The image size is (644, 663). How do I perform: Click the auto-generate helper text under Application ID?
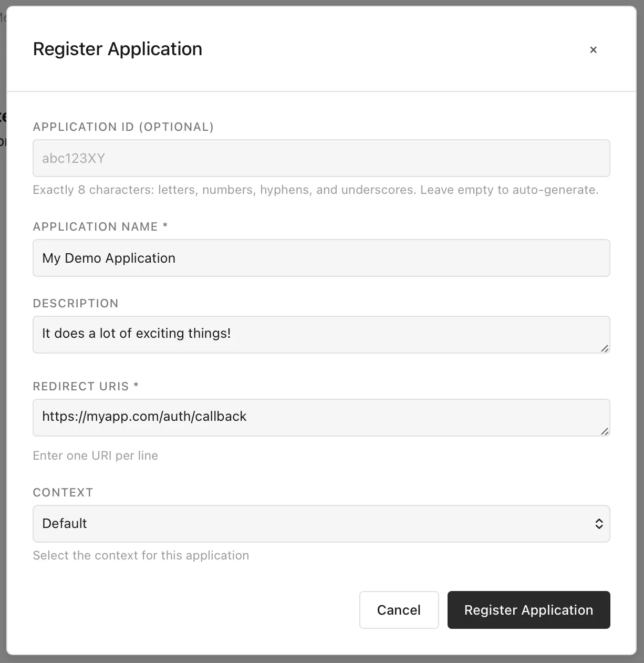pos(315,190)
